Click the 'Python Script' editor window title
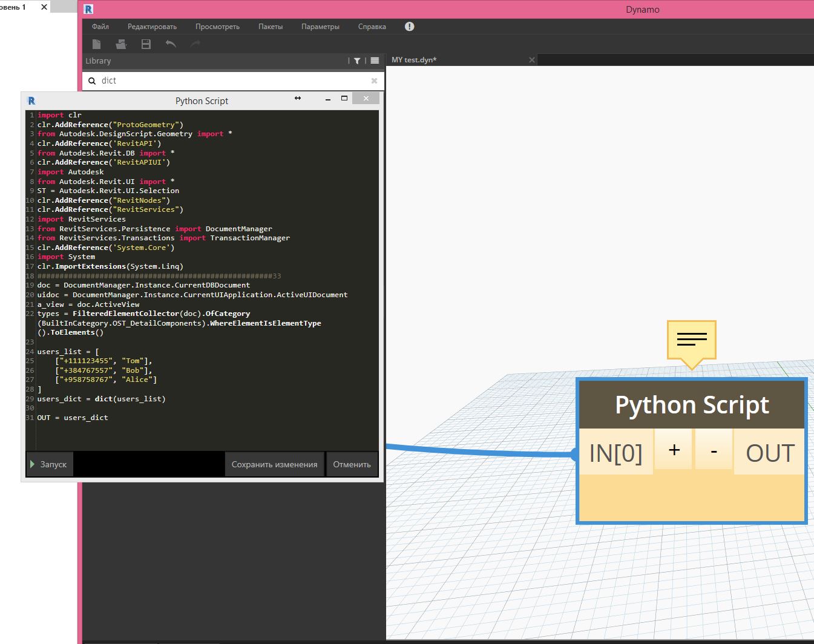The height and width of the screenshot is (644, 814). coord(202,100)
